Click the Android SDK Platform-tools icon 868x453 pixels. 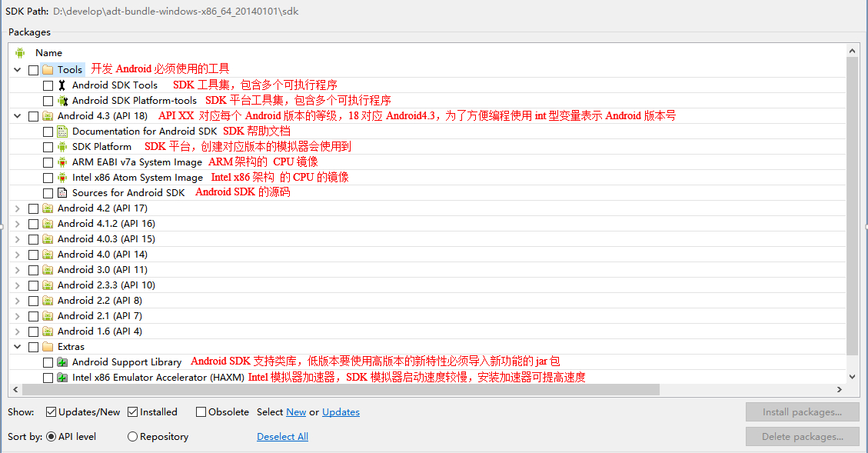click(62, 101)
